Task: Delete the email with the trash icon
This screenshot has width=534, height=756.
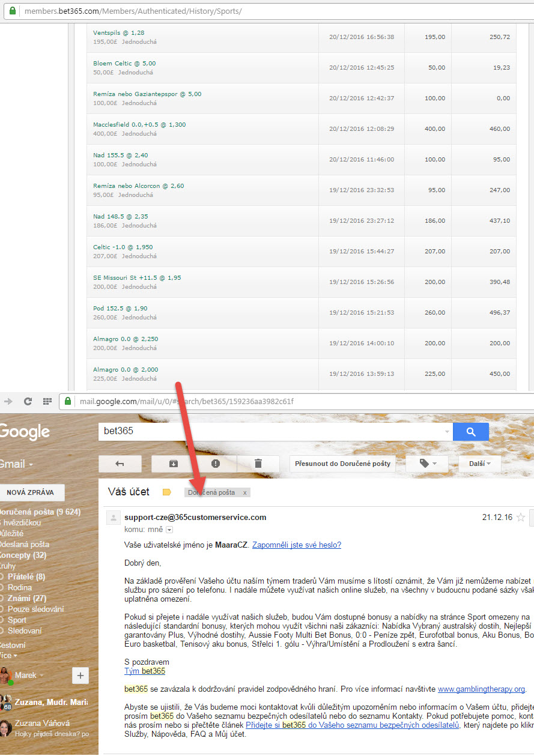Action: [258, 464]
